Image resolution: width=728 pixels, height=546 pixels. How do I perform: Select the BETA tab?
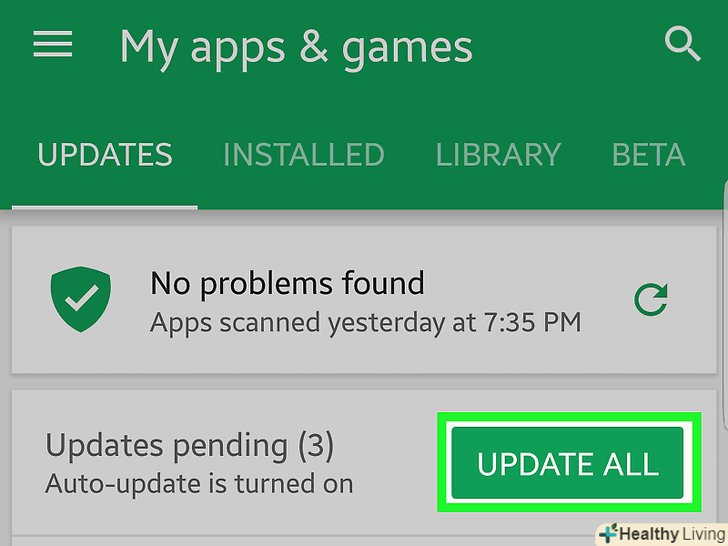649,155
